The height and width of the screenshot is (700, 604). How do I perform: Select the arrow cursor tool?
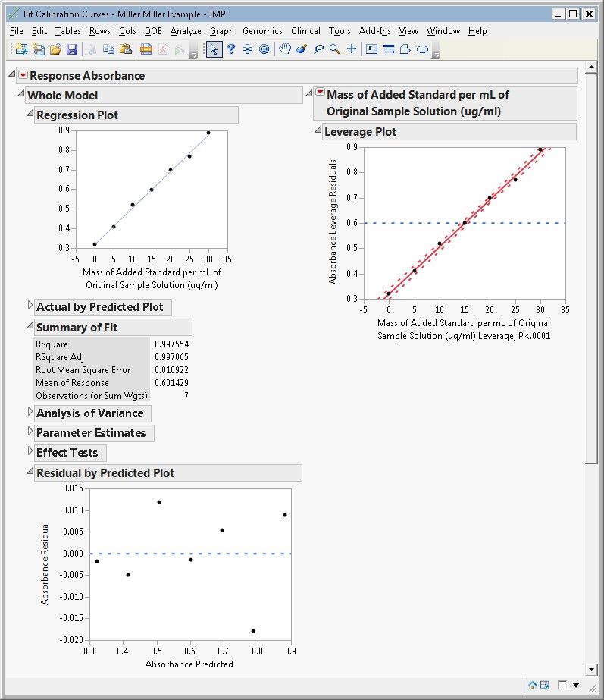214,49
